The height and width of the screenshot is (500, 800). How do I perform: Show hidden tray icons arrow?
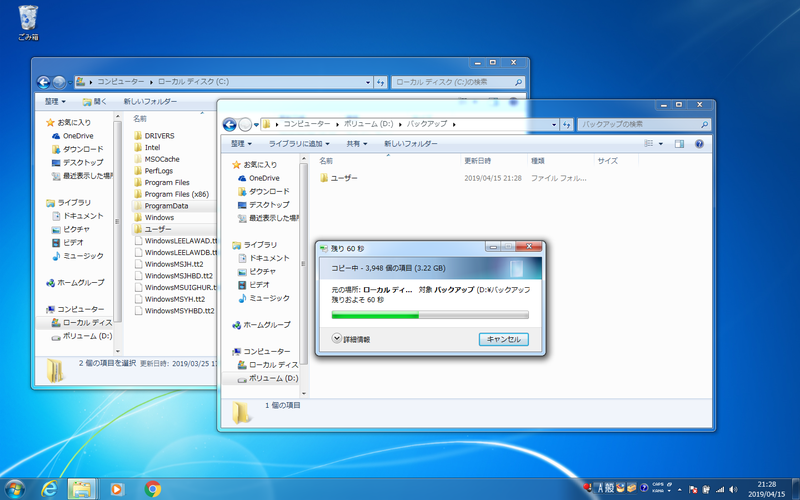pyautogui.click(x=680, y=490)
